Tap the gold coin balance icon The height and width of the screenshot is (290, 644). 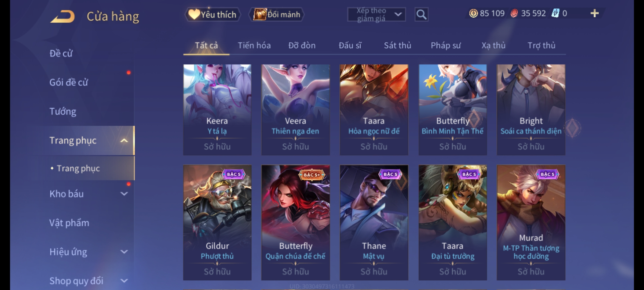474,13
